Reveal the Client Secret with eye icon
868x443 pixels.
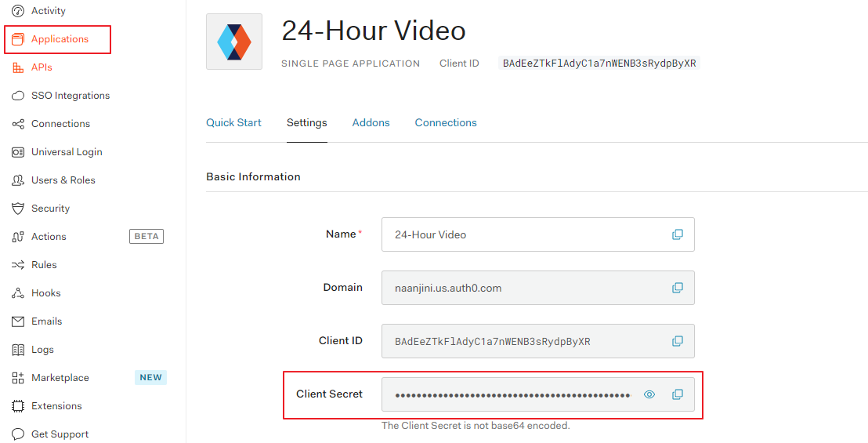649,394
